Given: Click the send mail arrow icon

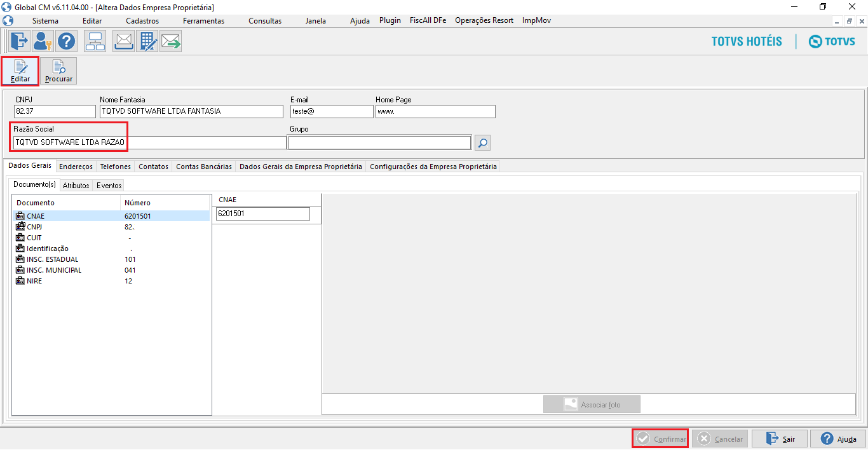Looking at the screenshot, I should pyautogui.click(x=171, y=41).
